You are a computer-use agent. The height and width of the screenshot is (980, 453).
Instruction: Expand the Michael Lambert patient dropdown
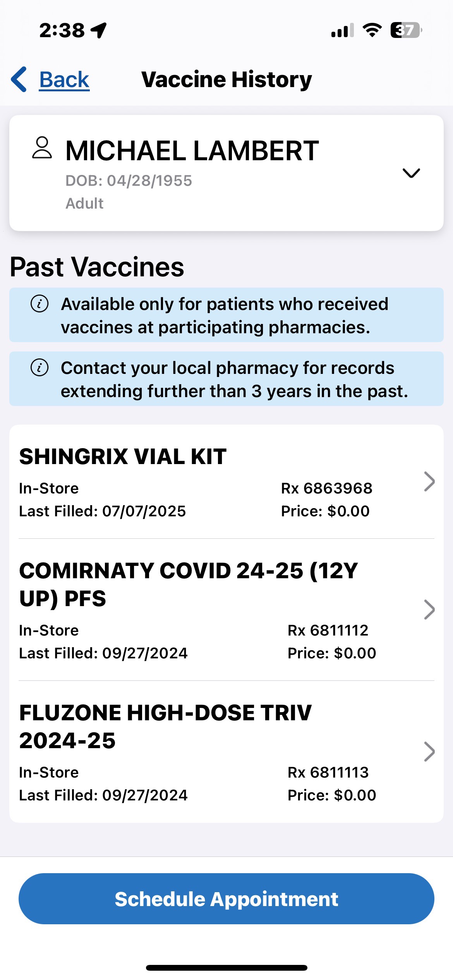[x=411, y=173]
